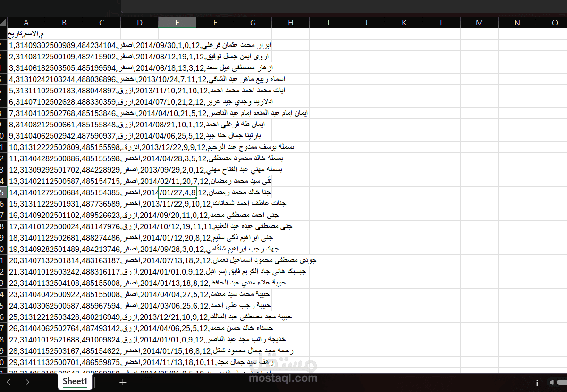Select column D by its header
Image resolution: width=567 pixels, height=392 pixels.
tap(139, 23)
